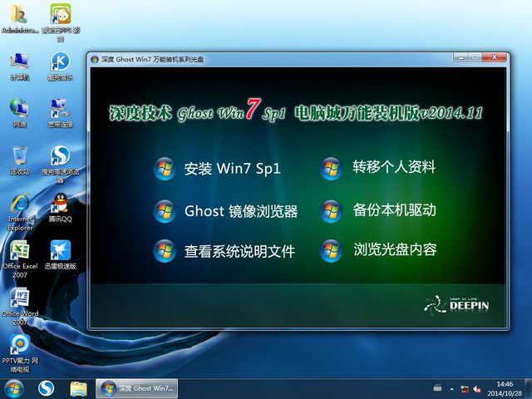Select the 查看系统说明文件 option
The image size is (532, 399).
(239, 251)
